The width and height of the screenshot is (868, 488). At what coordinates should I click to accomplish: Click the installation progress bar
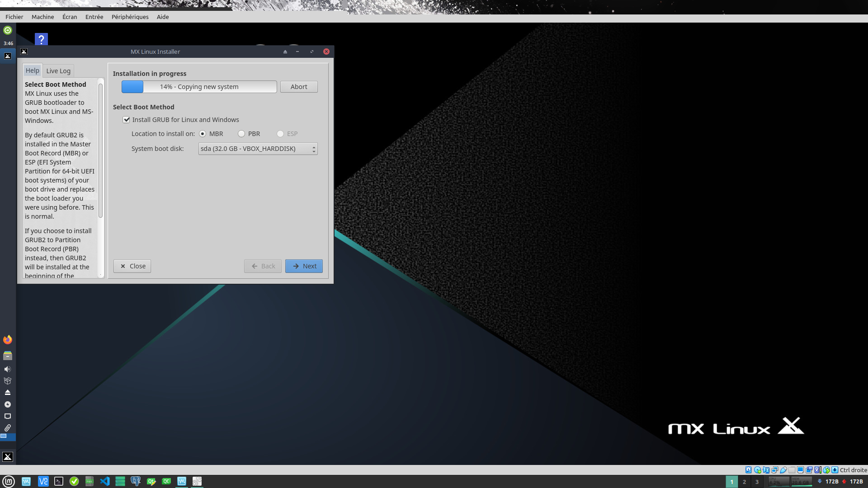coord(199,87)
